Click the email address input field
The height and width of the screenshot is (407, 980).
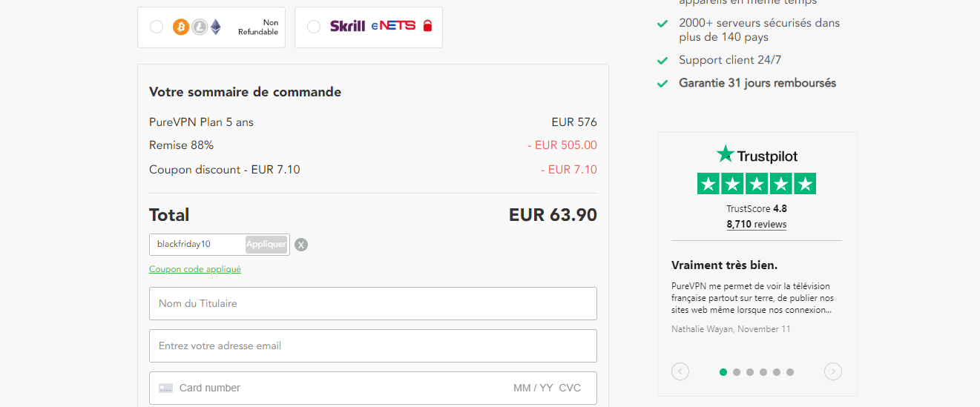372,345
